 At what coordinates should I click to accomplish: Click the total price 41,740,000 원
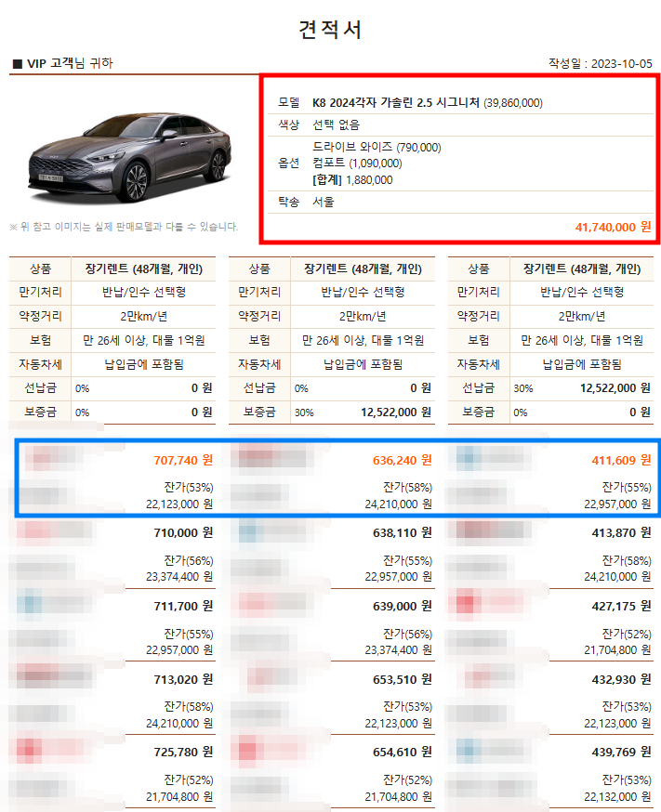(613, 227)
